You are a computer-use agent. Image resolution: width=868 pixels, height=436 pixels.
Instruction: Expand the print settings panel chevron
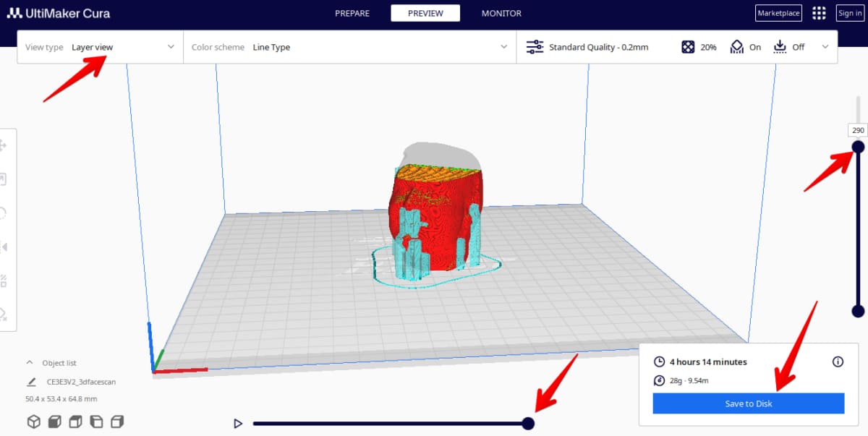pyautogui.click(x=825, y=47)
